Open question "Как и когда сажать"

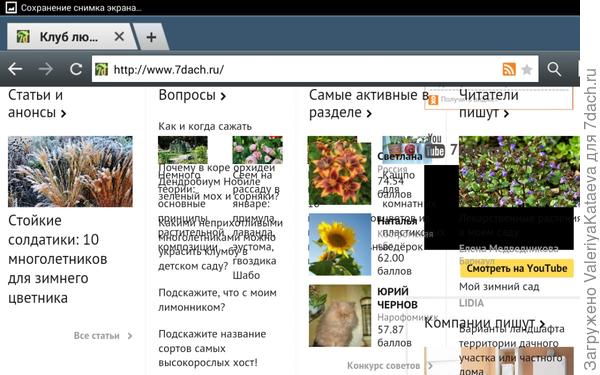pyautogui.click(x=205, y=126)
